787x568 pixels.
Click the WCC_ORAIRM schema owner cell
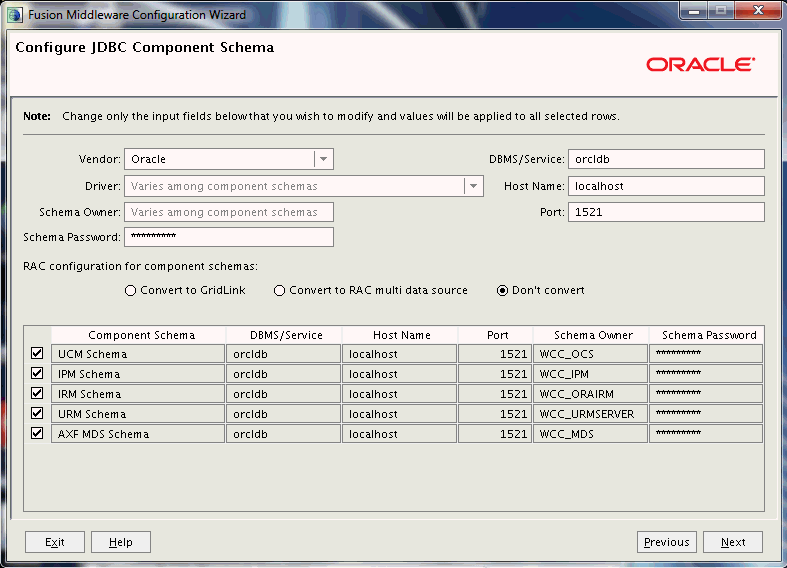[x=590, y=394]
